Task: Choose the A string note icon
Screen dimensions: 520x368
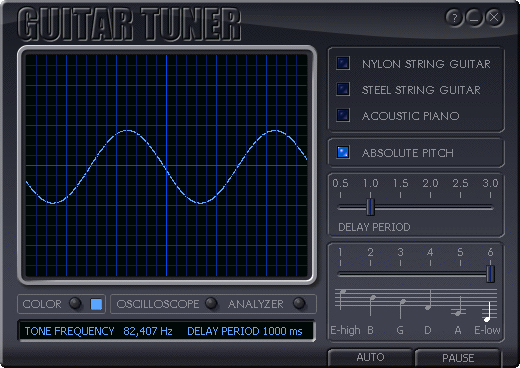Action: point(459,306)
